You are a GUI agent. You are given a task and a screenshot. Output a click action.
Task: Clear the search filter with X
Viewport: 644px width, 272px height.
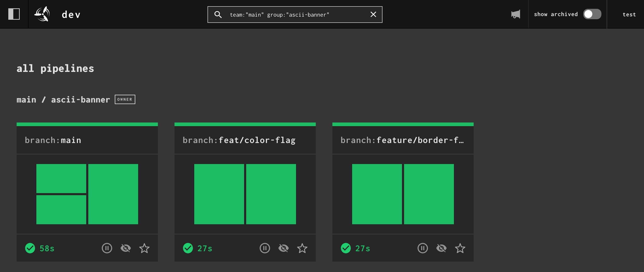point(373,15)
